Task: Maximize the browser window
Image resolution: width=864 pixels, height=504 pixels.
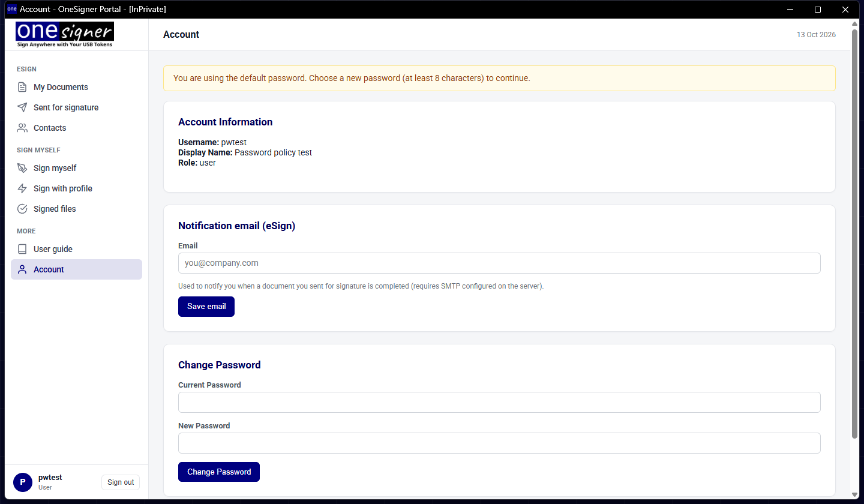Action: click(818, 9)
